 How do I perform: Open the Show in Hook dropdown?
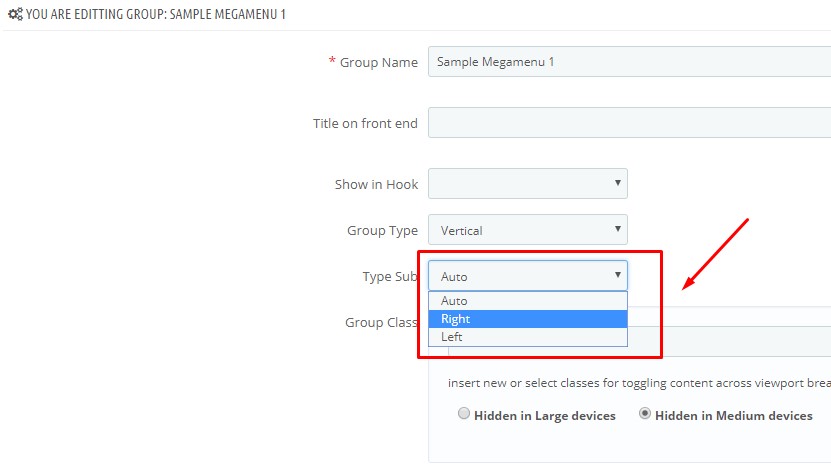tap(528, 183)
